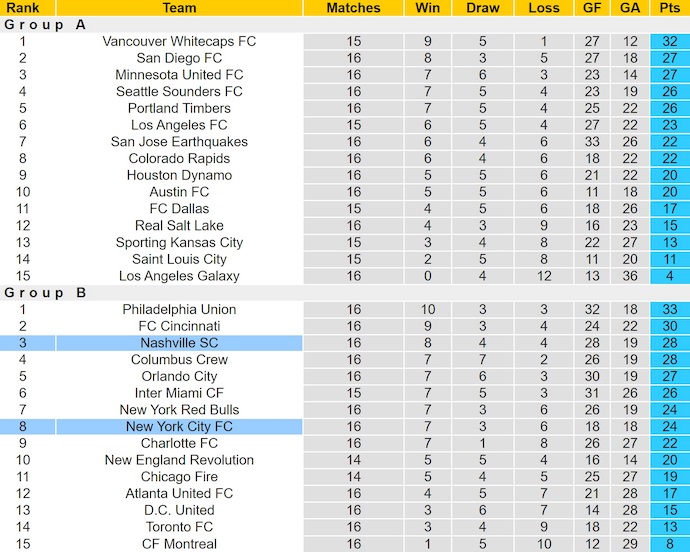This screenshot has height=552, width=690.
Task: Click the Draw column header
Action: [483, 8]
